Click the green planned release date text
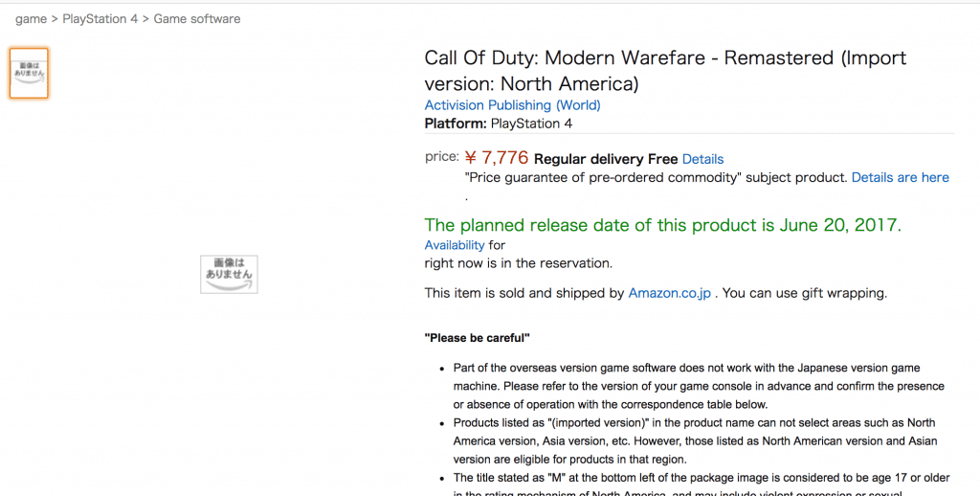Image resolution: width=980 pixels, height=496 pixels. (x=663, y=226)
